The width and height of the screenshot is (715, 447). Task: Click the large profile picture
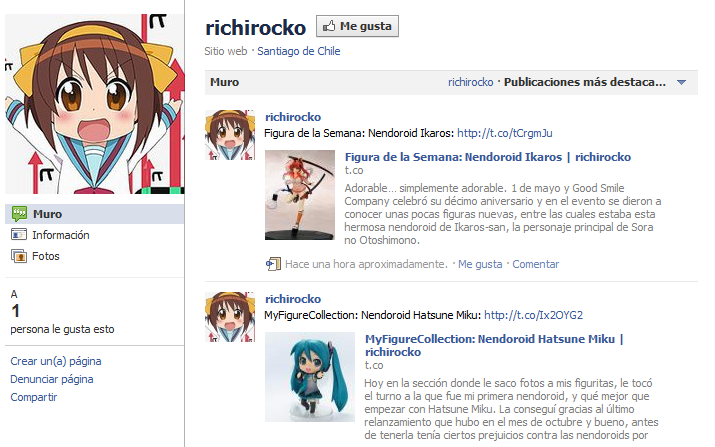coord(95,104)
